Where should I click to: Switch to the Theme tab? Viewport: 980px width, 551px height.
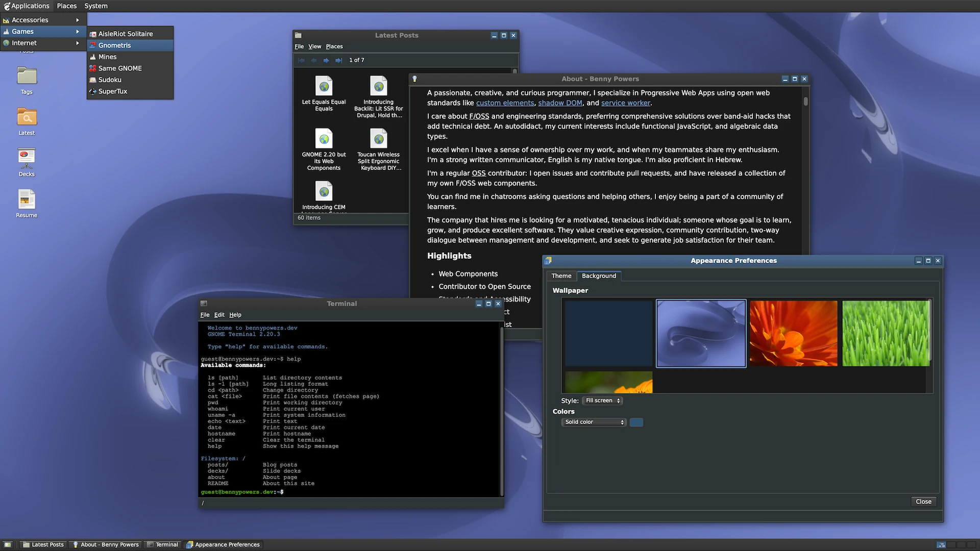[561, 276]
